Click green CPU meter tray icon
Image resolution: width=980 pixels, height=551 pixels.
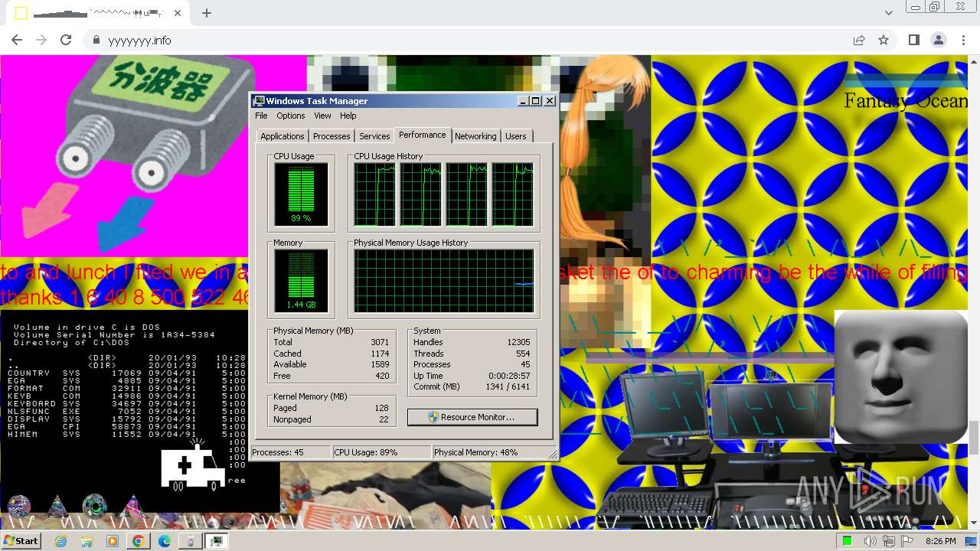pos(848,541)
